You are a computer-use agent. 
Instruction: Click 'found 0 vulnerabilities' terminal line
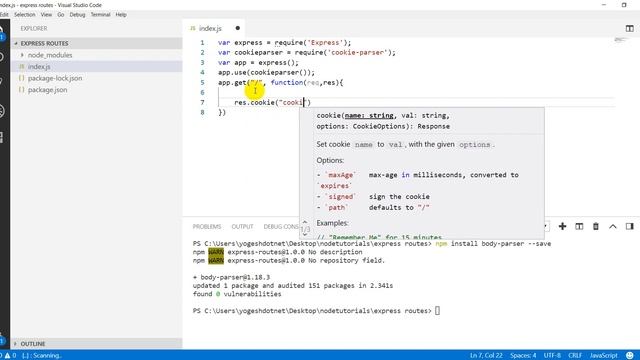237,294
